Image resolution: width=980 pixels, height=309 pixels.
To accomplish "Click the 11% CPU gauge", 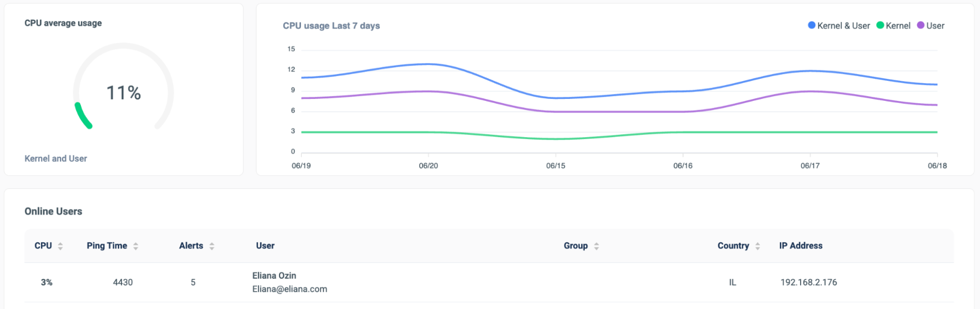I will (124, 92).
